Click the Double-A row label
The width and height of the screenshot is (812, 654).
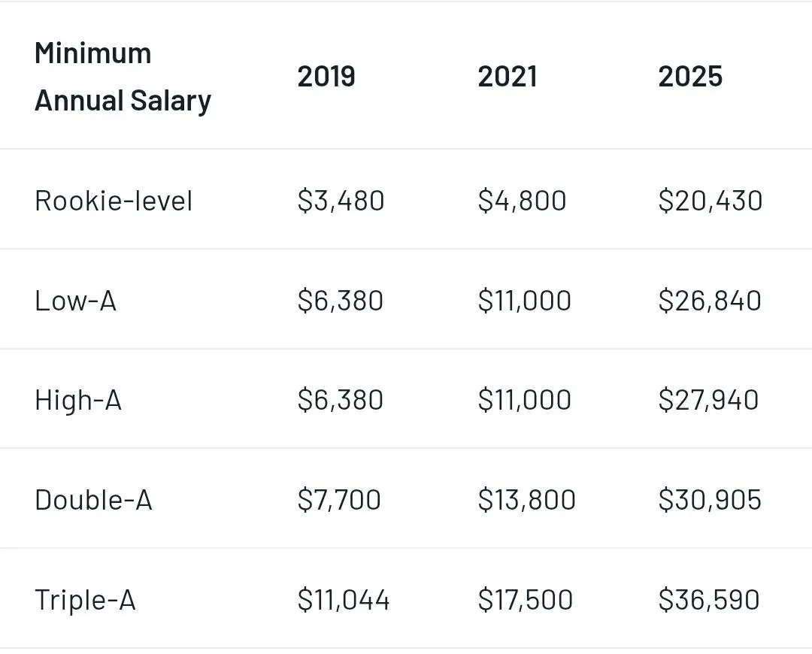coord(93,500)
